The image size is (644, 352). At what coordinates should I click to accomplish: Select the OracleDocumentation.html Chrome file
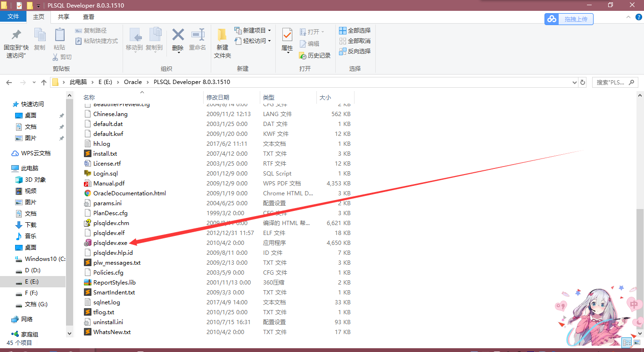pyautogui.click(x=129, y=193)
